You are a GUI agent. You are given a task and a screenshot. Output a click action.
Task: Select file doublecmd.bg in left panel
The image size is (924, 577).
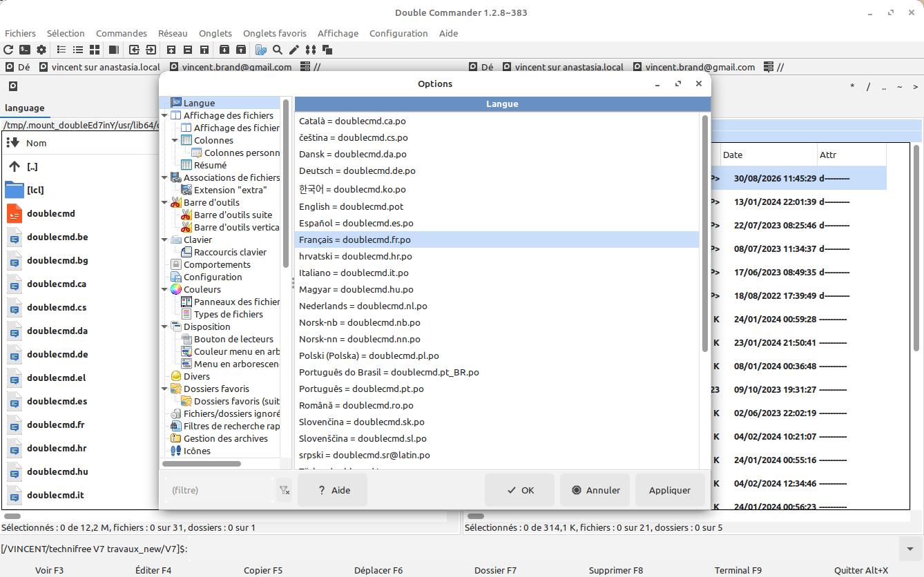coord(57,261)
